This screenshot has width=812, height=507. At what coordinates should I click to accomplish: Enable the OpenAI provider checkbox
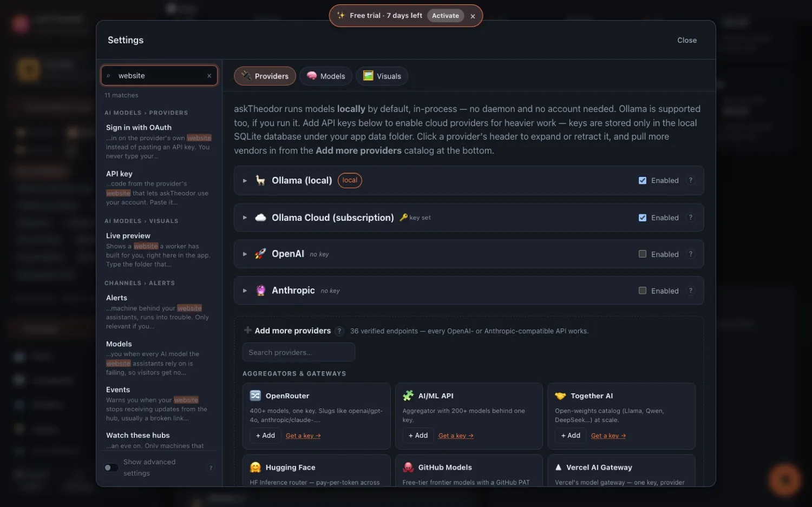tap(643, 254)
